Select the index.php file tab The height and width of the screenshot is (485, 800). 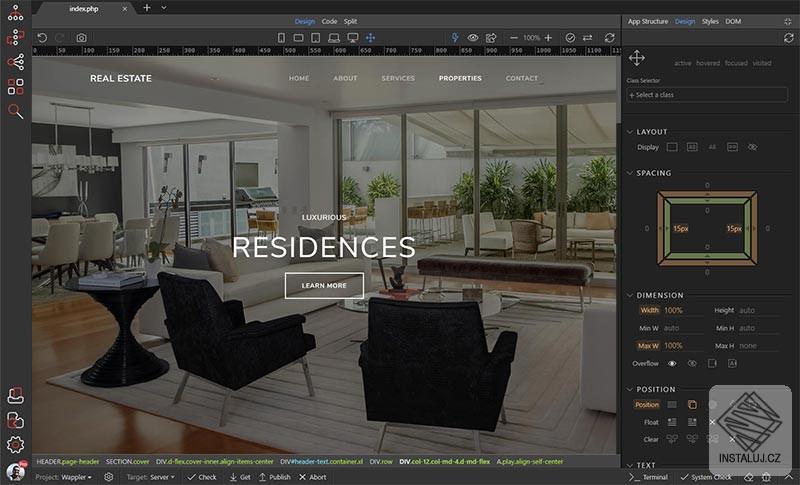pos(84,9)
